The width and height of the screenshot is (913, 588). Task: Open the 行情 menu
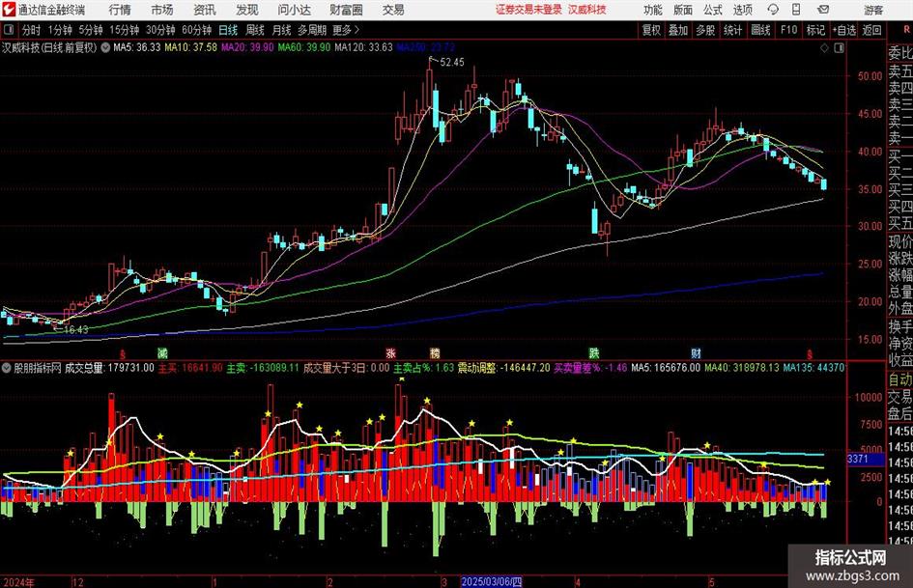(x=120, y=10)
